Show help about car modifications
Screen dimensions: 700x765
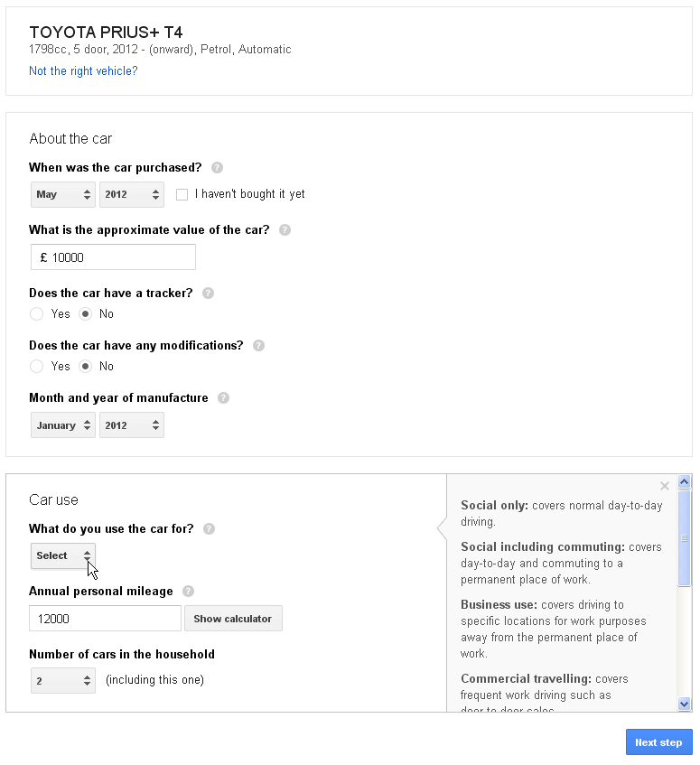click(x=258, y=345)
